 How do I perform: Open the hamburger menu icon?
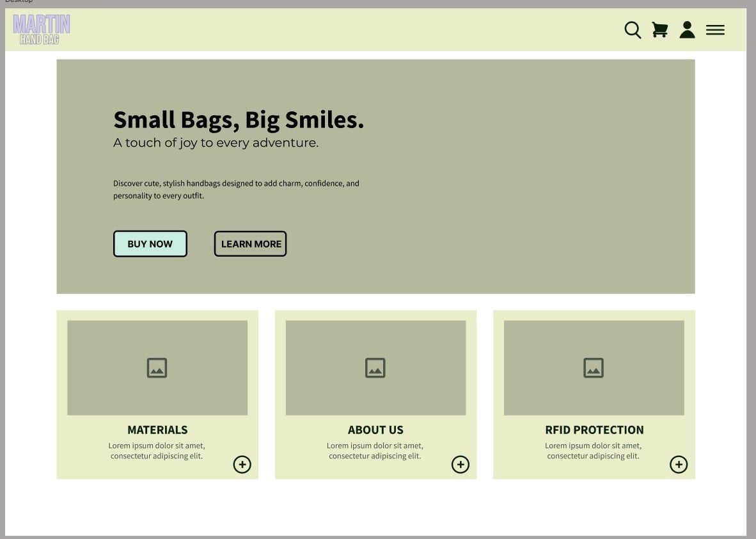[x=715, y=30]
